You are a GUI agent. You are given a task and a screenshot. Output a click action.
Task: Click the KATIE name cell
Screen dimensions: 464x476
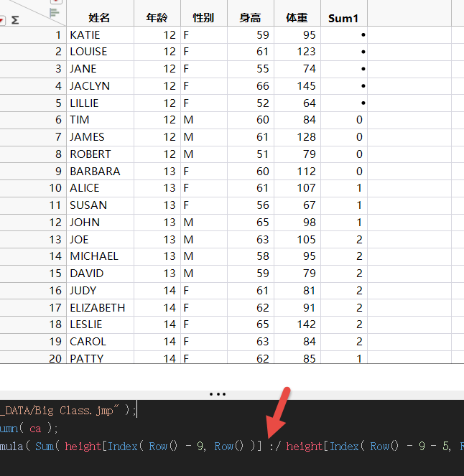click(x=100, y=35)
